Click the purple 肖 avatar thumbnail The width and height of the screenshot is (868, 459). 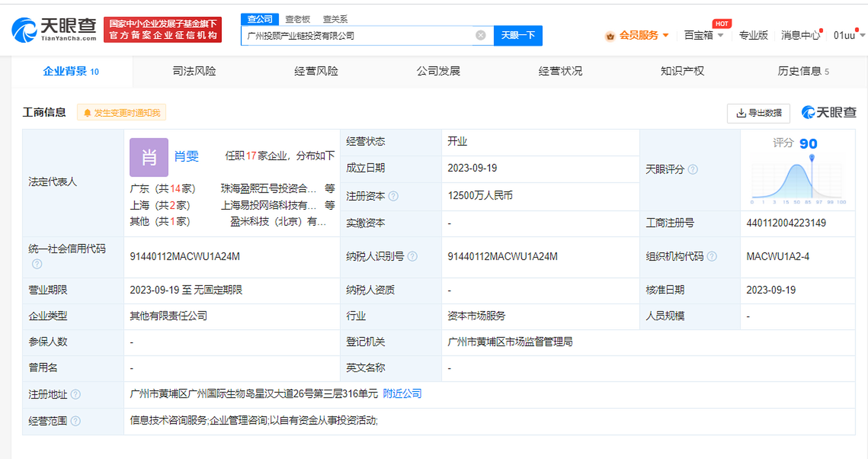(149, 157)
